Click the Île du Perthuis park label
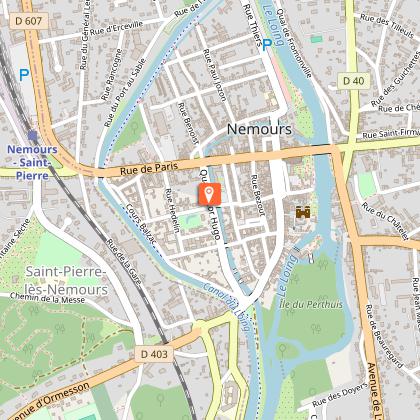This screenshot has height=420, width=420. tap(311, 304)
